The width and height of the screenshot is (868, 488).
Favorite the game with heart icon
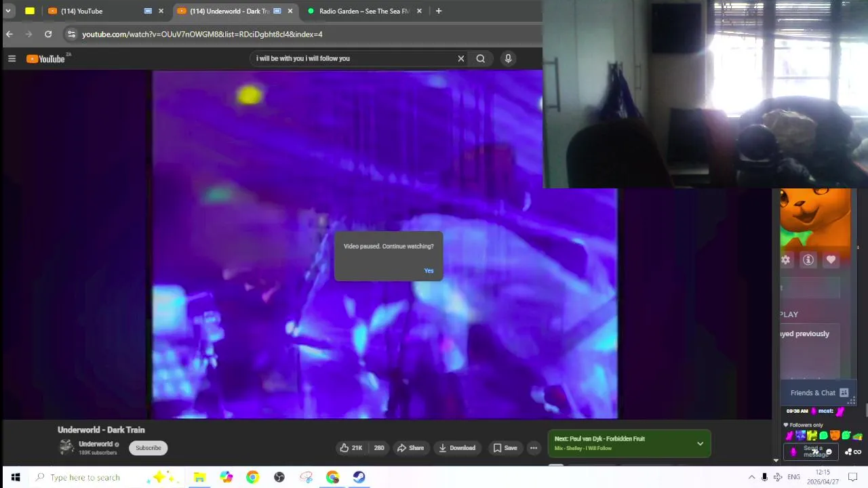[831, 260]
